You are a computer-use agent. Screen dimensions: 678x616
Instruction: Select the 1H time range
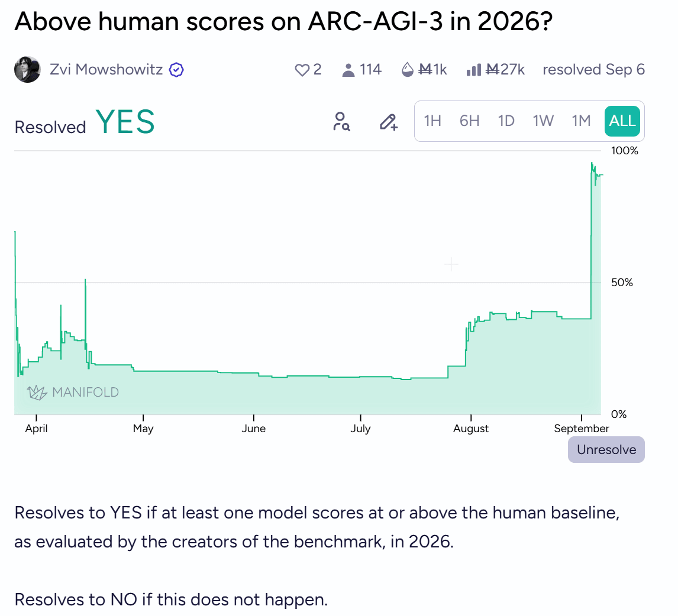pos(432,121)
